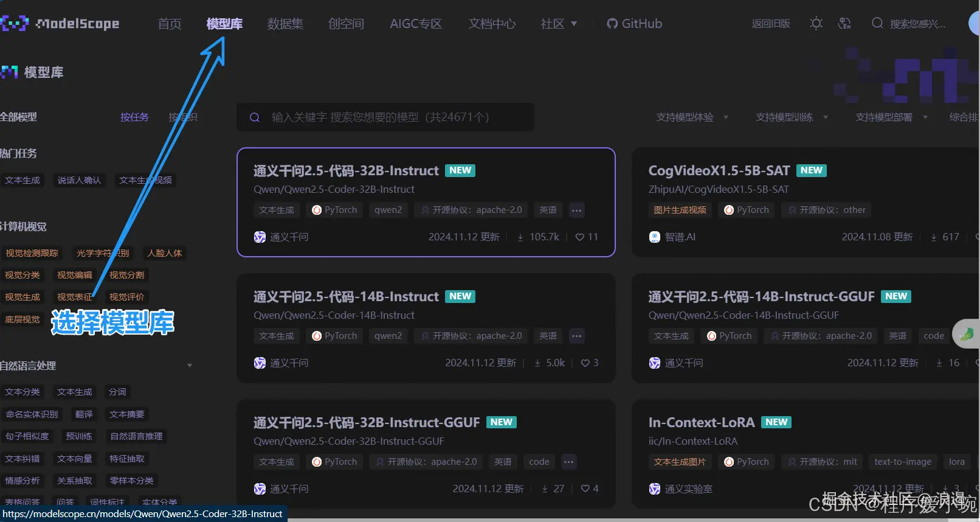
Task: Click the heart icon showing 4 likes
Action: [x=585, y=489]
